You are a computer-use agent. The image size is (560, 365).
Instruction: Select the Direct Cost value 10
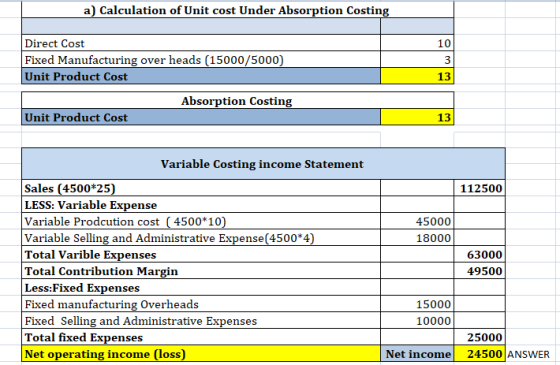[x=417, y=43]
